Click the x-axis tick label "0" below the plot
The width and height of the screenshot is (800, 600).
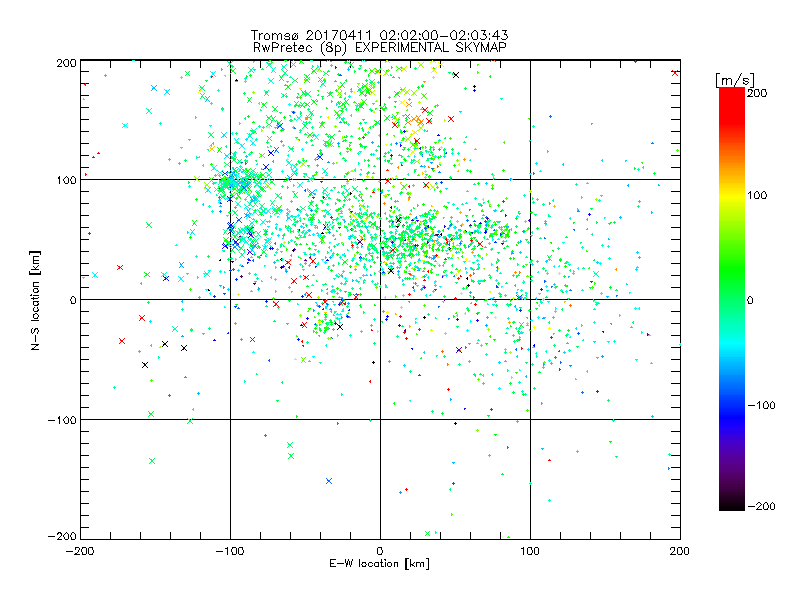click(380, 551)
